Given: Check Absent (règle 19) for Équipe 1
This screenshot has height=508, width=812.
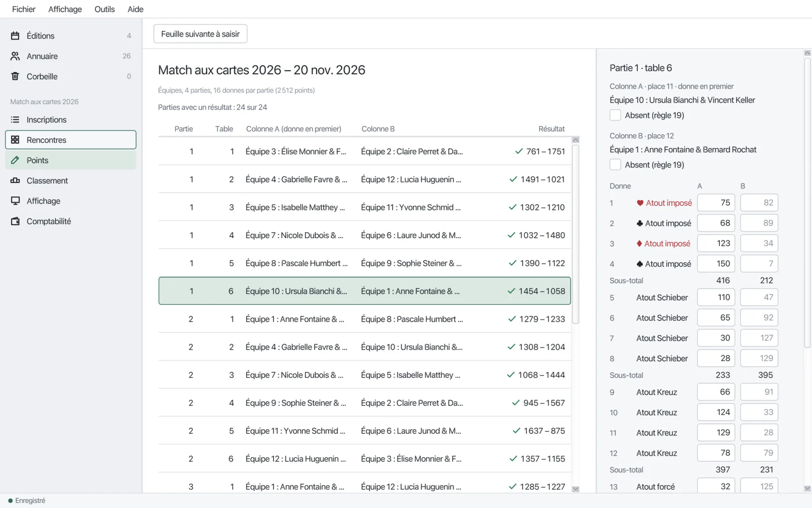Looking at the screenshot, I should (x=615, y=165).
